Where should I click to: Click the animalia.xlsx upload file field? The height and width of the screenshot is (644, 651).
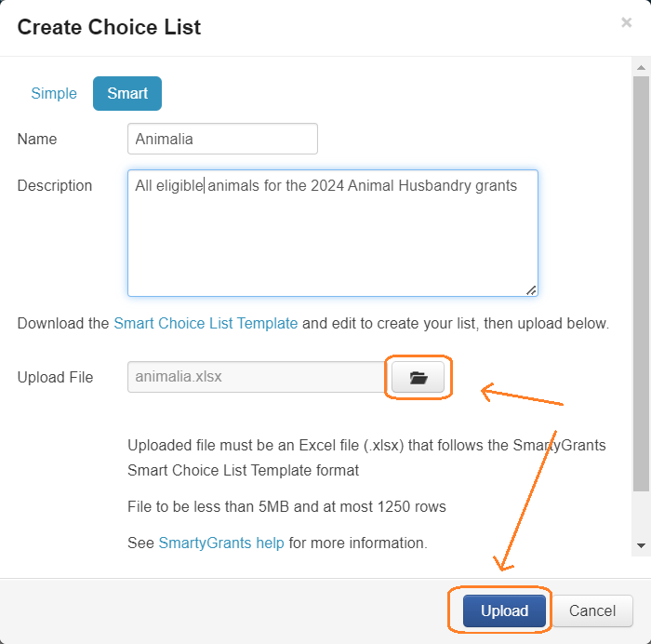coord(256,377)
